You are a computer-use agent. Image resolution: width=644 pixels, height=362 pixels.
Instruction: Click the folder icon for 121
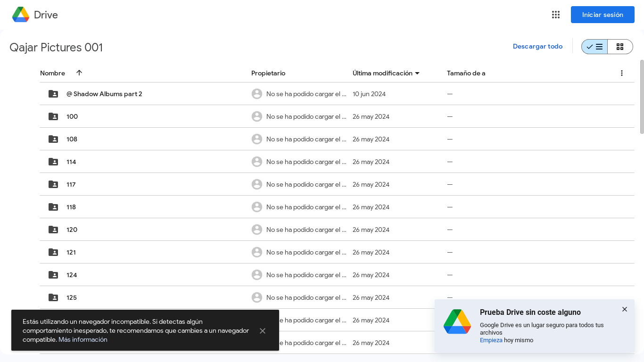pos(53,252)
